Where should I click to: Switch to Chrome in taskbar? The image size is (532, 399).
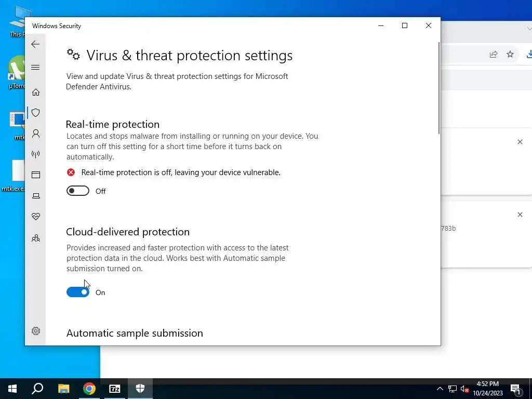click(x=89, y=389)
